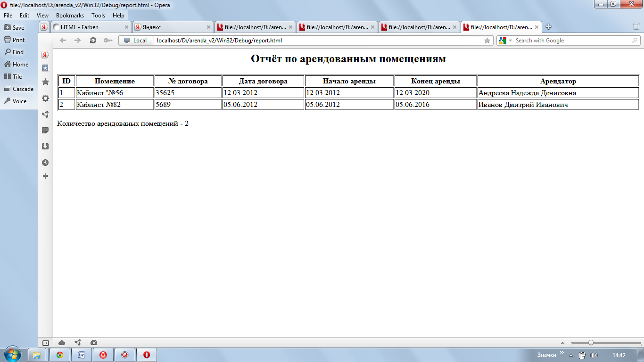Click the Search with Google field
Image resolution: width=644 pixels, height=362 pixels.
click(572, 41)
